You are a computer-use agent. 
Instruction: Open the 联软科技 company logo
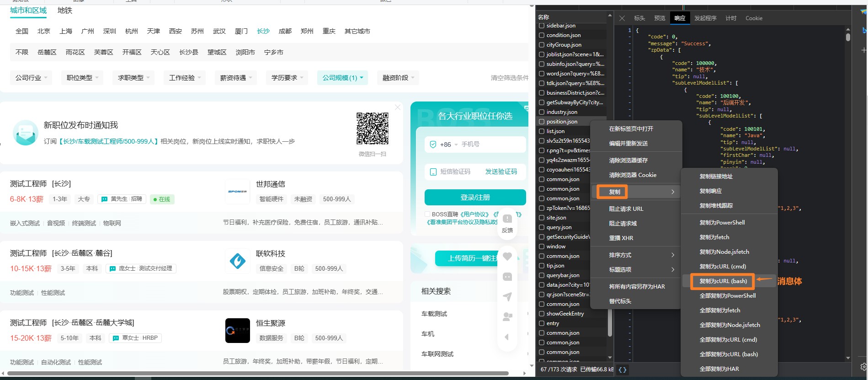(237, 261)
